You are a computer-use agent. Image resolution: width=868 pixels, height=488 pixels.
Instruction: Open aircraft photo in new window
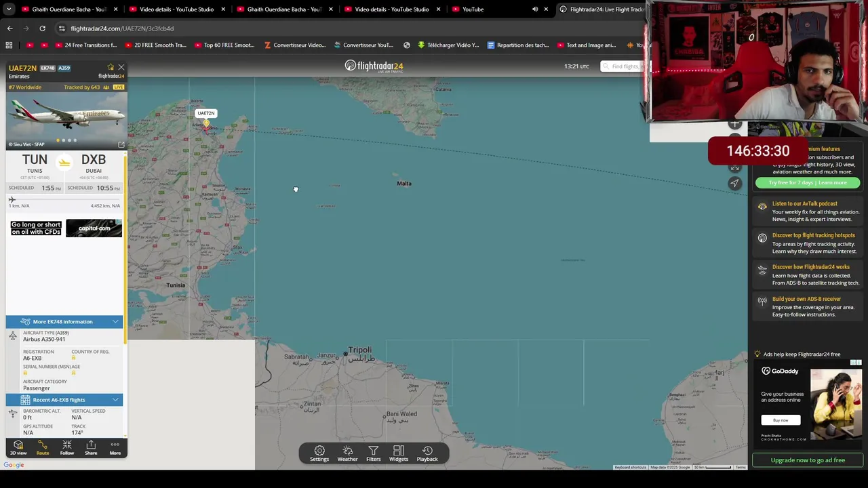[121, 144]
